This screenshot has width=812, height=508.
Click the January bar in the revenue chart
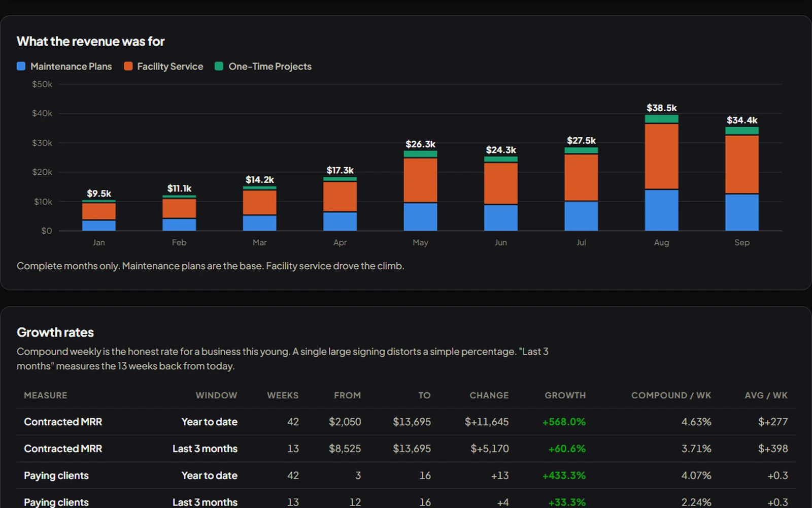(99, 215)
